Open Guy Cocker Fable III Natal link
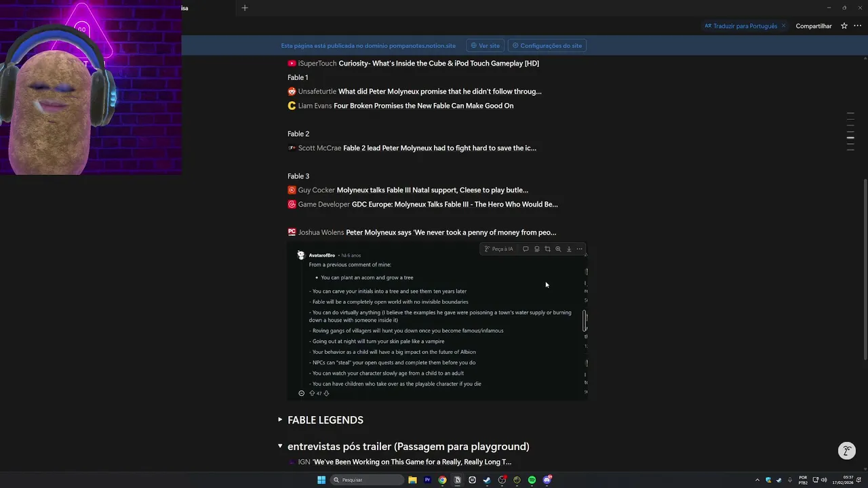The width and height of the screenshot is (868, 488). pos(408,190)
